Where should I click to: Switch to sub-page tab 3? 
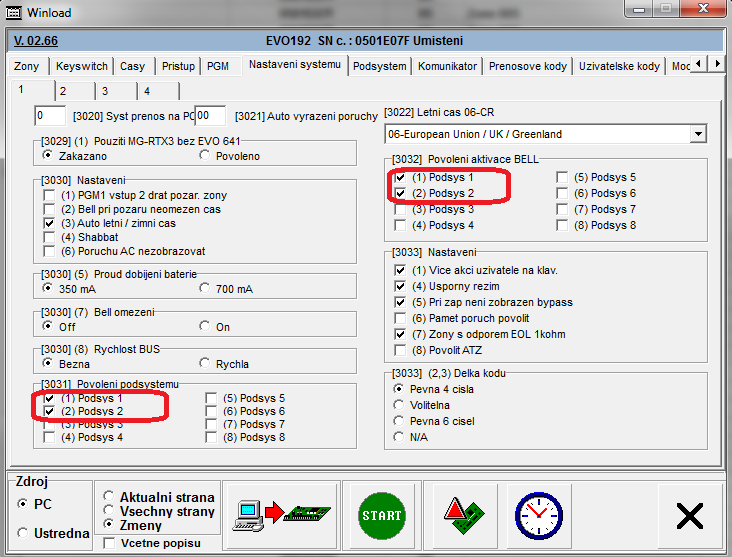pyautogui.click(x=104, y=91)
